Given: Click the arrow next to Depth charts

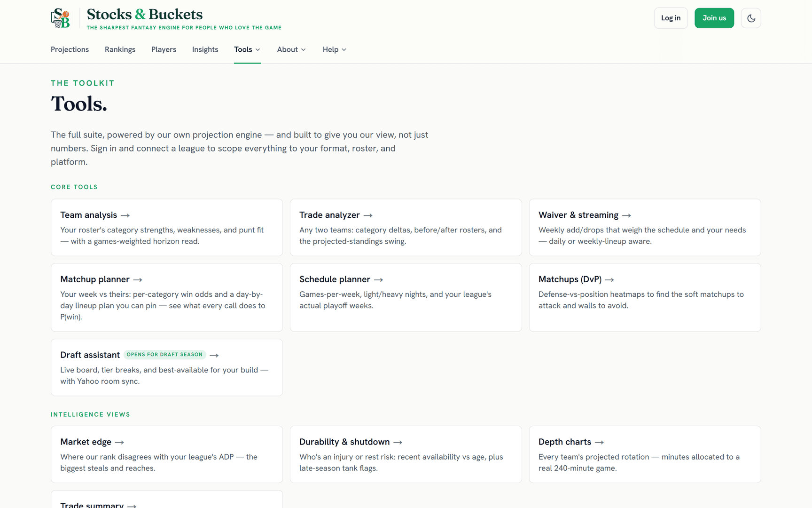Looking at the screenshot, I should click(x=599, y=443).
